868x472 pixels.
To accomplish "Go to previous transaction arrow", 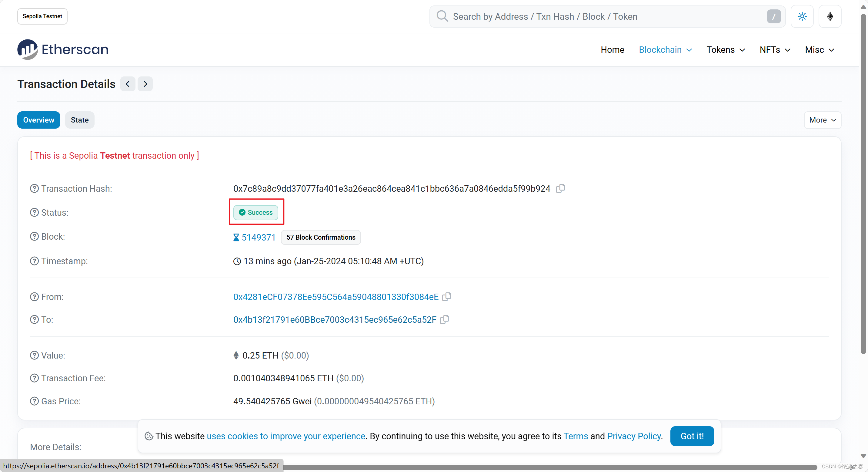I will [128, 84].
